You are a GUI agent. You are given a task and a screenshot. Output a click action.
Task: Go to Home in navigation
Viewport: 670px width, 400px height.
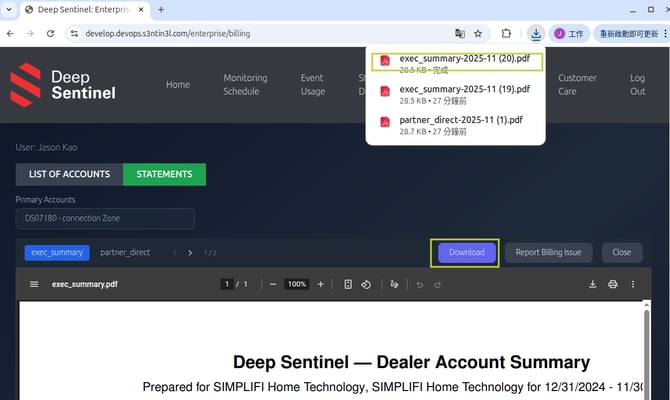pyautogui.click(x=178, y=85)
